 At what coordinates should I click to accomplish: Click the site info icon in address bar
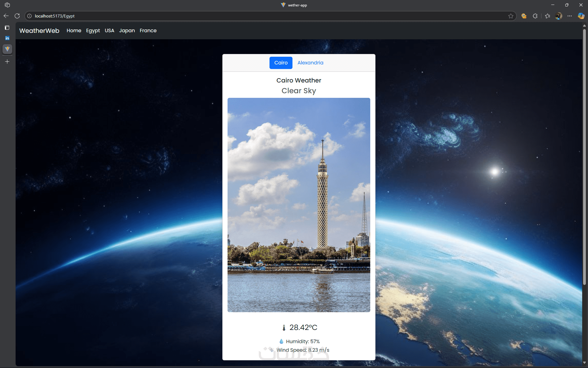pyautogui.click(x=29, y=16)
